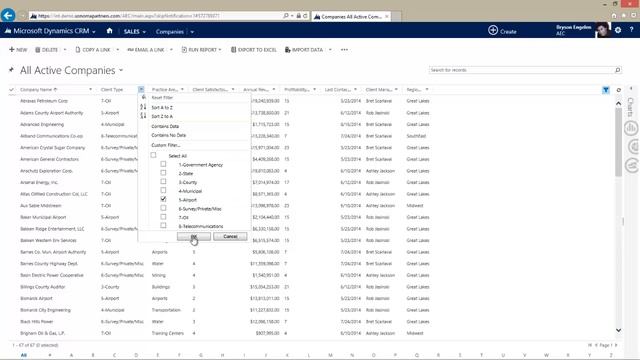Switch to the Companies All Active browser tab

[x=351, y=16]
